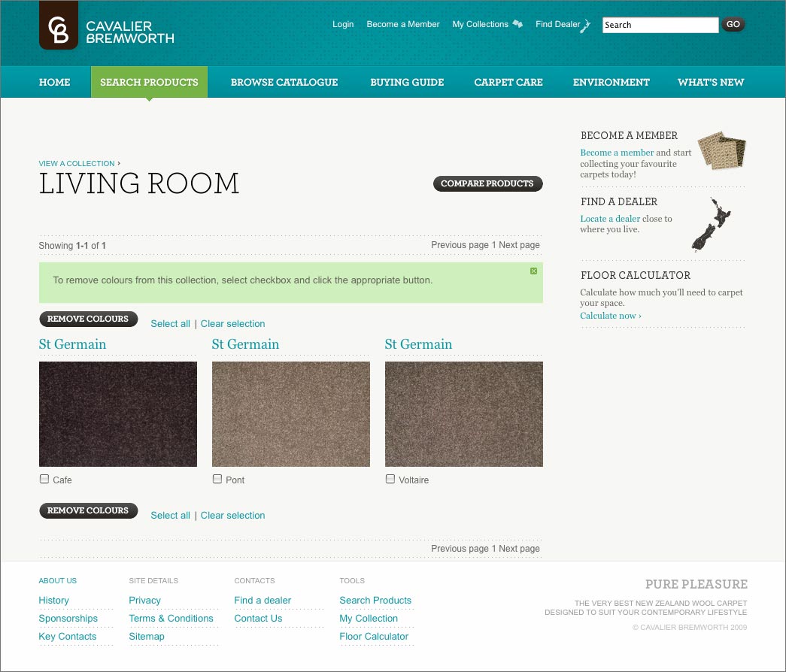Click the Compare Products button
Viewport: 786px width, 672px height.
pyautogui.click(x=487, y=183)
